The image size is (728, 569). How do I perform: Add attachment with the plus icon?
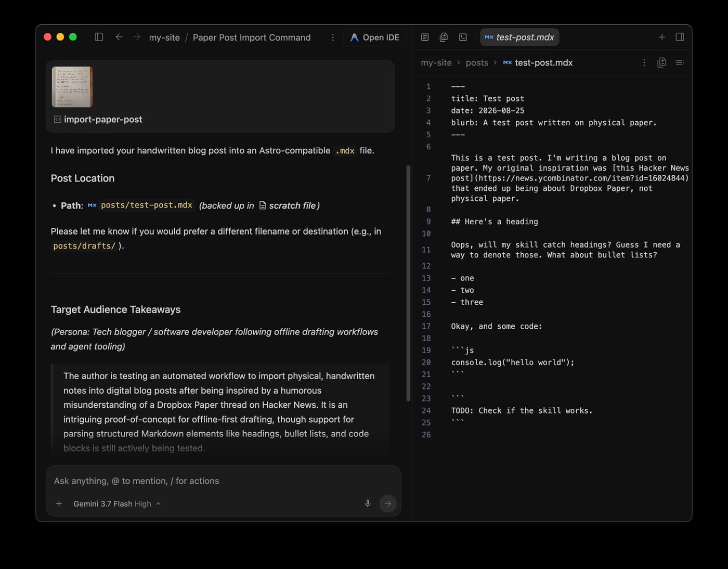point(59,503)
